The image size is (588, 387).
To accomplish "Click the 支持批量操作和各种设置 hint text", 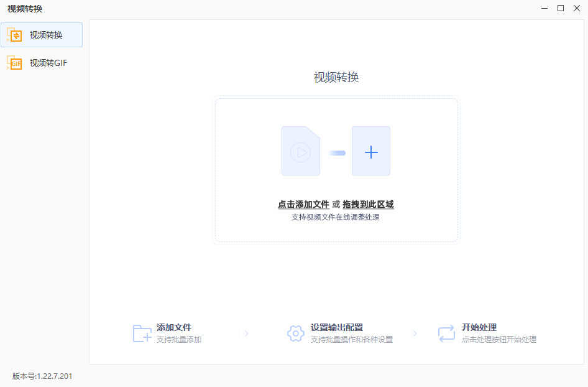I will pos(352,339).
